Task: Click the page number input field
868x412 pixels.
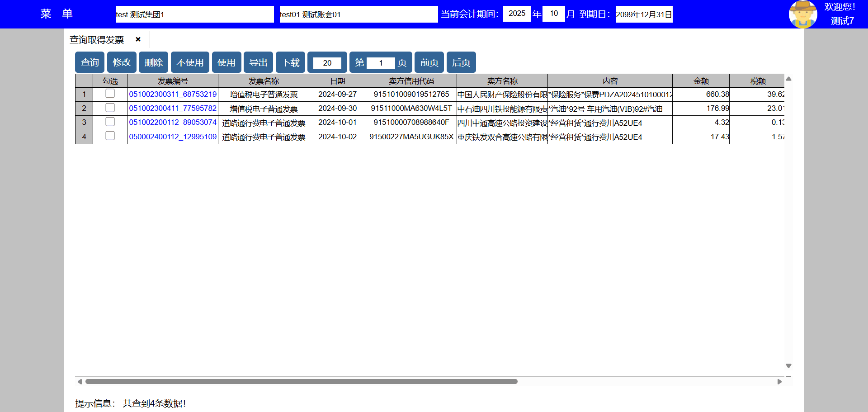Action: pyautogui.click(x=381, y=63)
